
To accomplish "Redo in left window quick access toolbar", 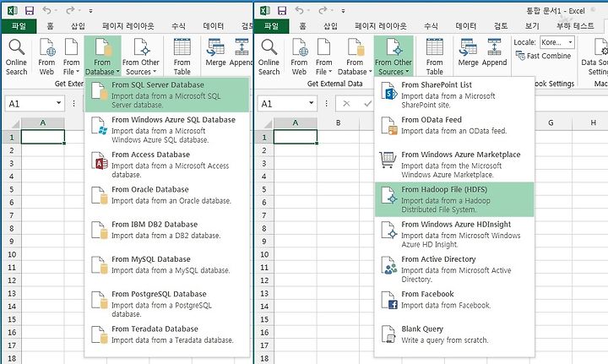I will [x=70, y=10].
